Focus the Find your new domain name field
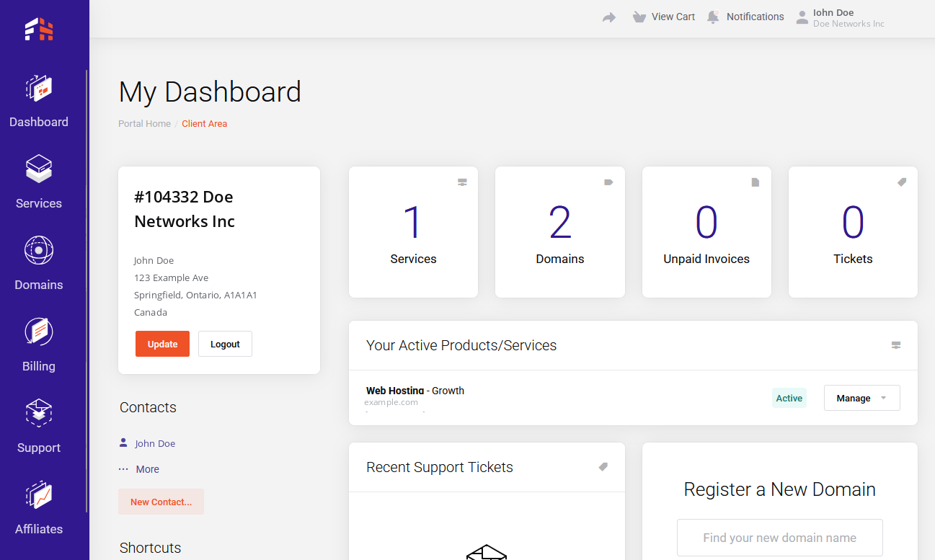The image size is (935, 560). point(780,538)
